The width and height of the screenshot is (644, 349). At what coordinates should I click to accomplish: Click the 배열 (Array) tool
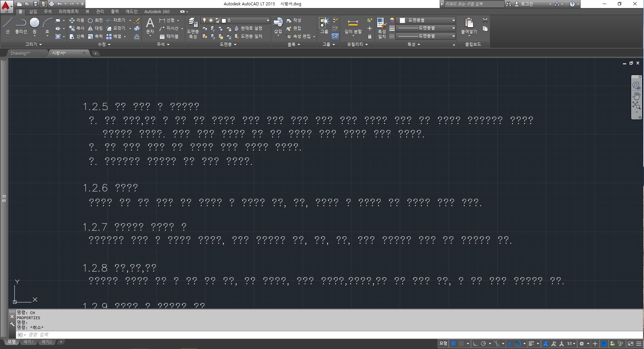(114, 37)
